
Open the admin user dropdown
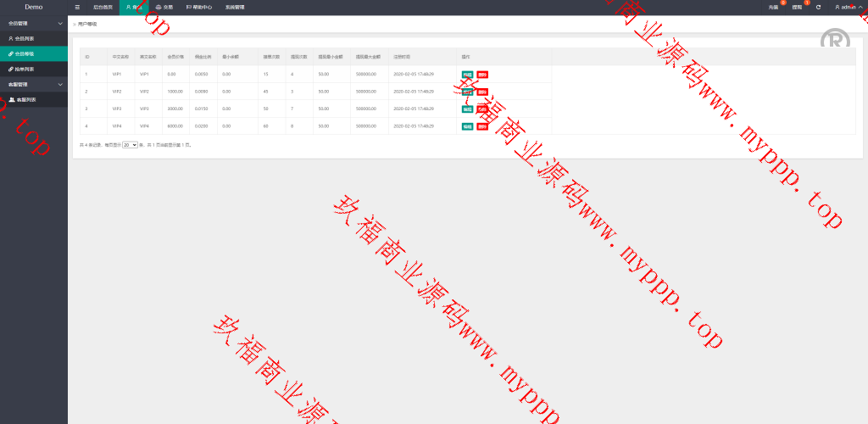click(x=848, y=7)
